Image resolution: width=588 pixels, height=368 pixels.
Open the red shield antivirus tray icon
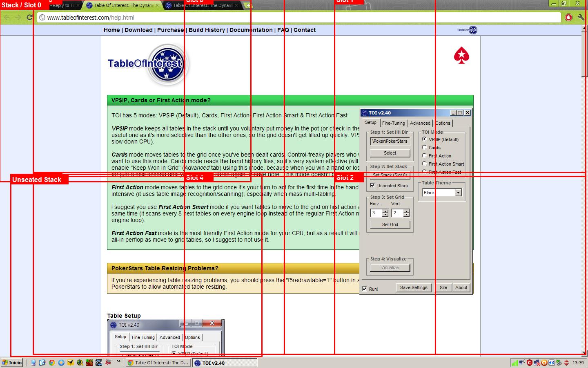(530, 363)
